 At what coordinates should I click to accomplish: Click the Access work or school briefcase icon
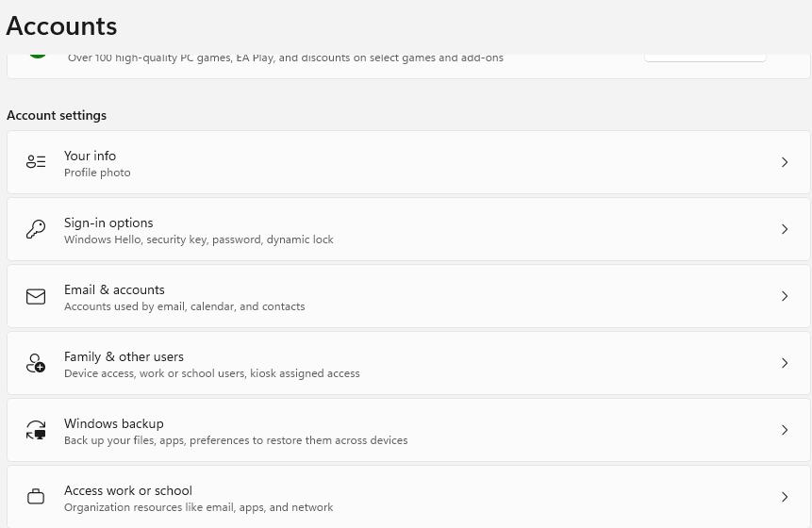pyautogui.click(x=36, y=497)
